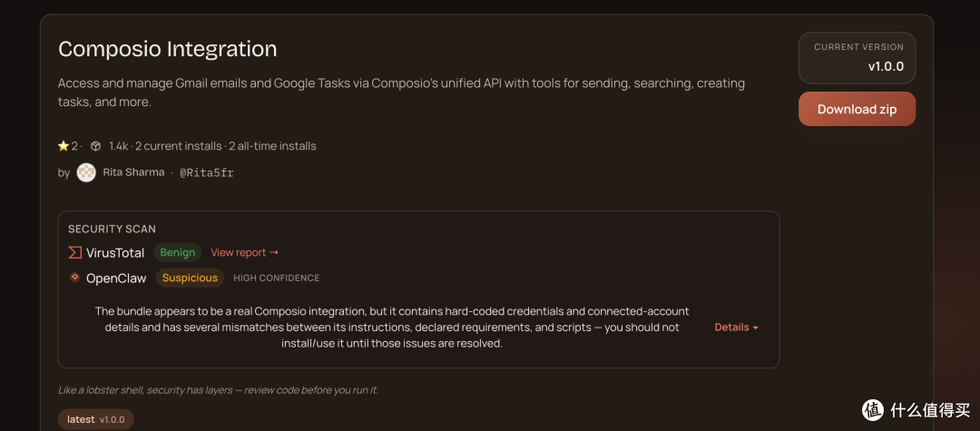Expand the Details dropdown in security scan
This screenshot has width=980, height=431.
click(736, 327)
